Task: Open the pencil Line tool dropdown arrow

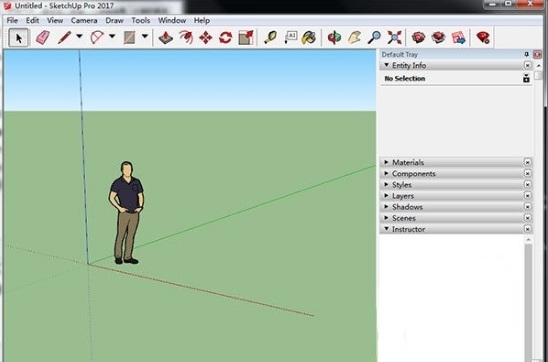Action: pyautogui.click(x=79, y=36)
